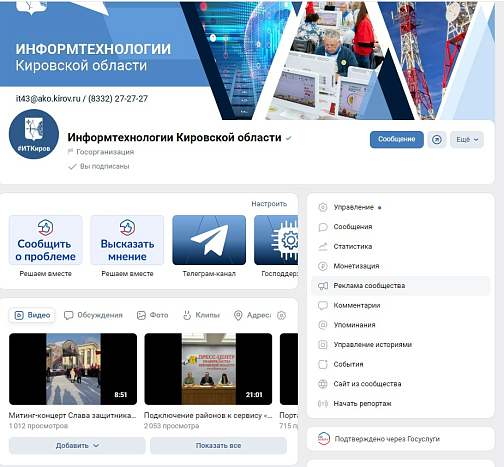Click the title Подключение районов к сервису
Screen dimensions: 504x467
tap(208, 416)
